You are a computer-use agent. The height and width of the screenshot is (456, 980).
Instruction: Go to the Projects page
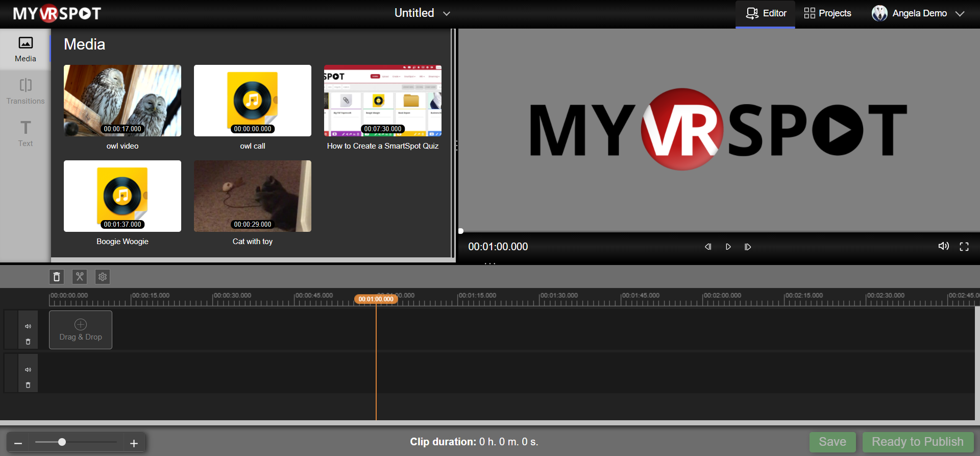coord(827,13)
